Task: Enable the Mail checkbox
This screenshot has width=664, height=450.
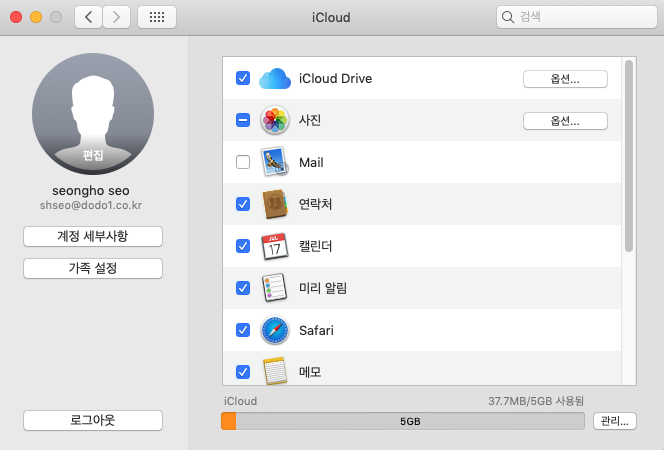Action: [243, 162]
